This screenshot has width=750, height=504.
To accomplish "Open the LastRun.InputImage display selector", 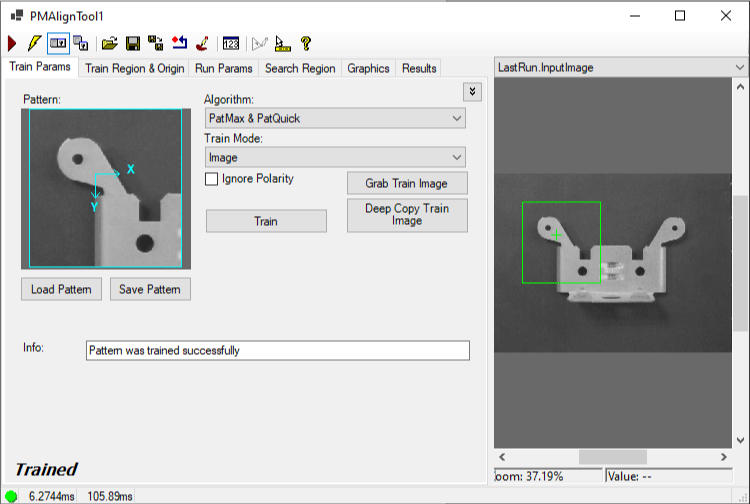I will [621, 67].
